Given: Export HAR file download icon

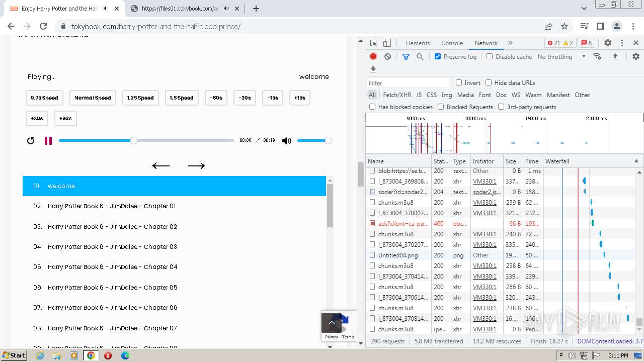Looking at the screenshot, I should (373, 69).
